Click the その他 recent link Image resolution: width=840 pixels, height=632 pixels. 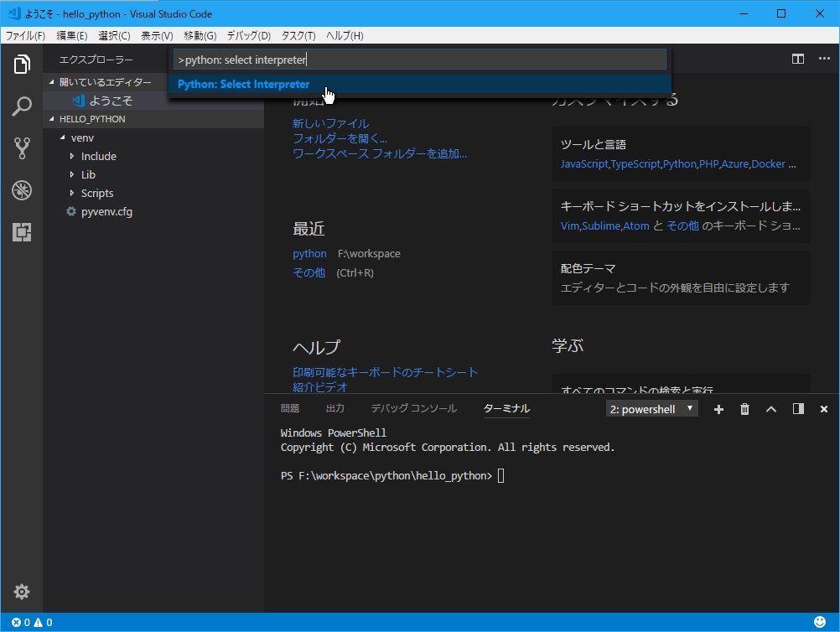[x=309, y=272]
